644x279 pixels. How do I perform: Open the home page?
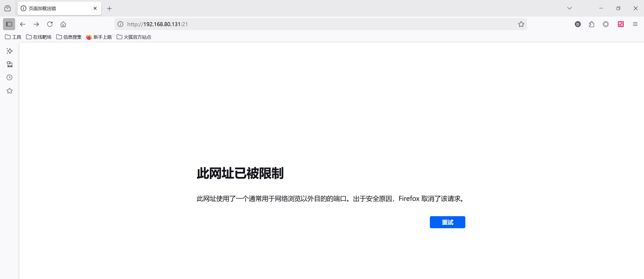click(x=63, y=24)
